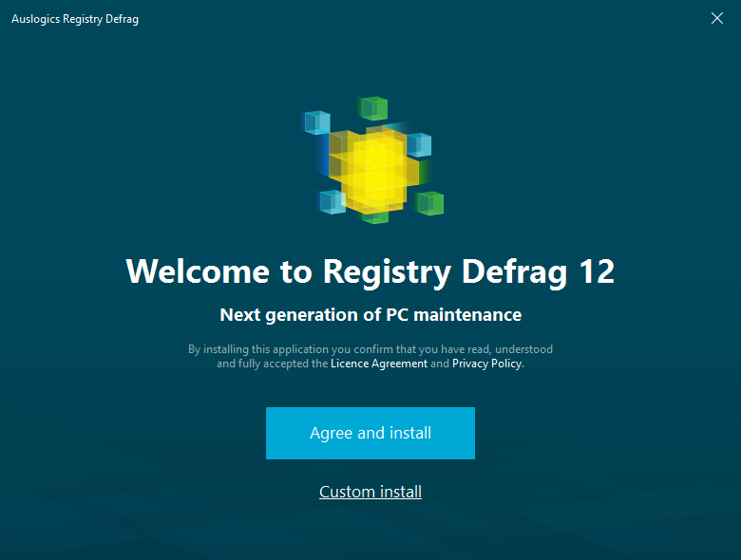
Task: Open the Licence Agreement link
Action: (379, 364)
